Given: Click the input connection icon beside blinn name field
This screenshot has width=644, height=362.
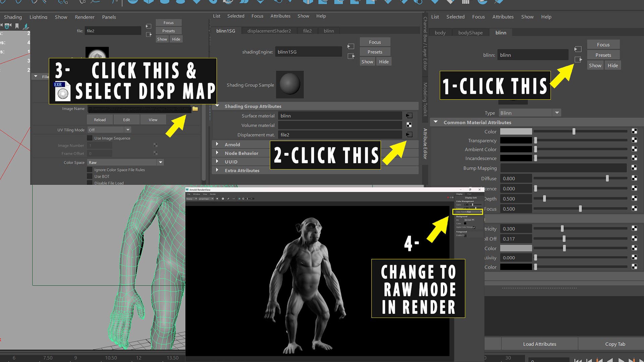Looking at the screenshot, I should click(x=578, y=49).
